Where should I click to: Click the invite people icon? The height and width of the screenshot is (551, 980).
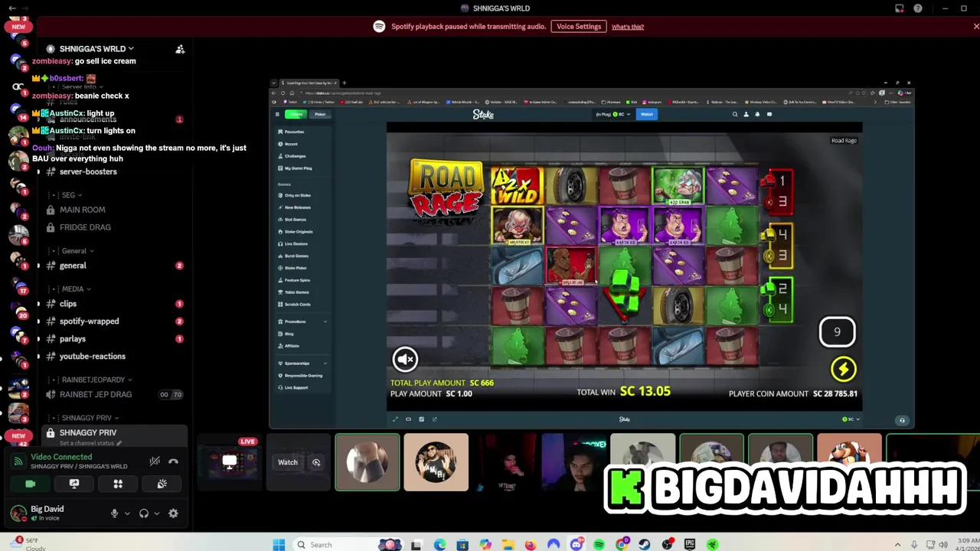(x=180, y=49)
